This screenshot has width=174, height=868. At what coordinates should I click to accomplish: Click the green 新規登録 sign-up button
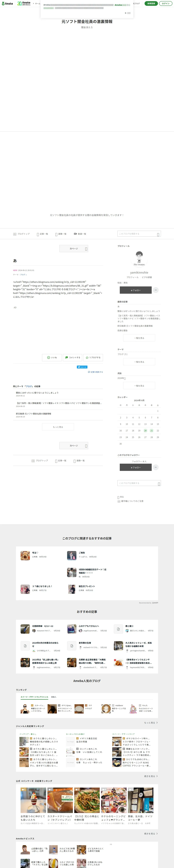pos(151,3)
